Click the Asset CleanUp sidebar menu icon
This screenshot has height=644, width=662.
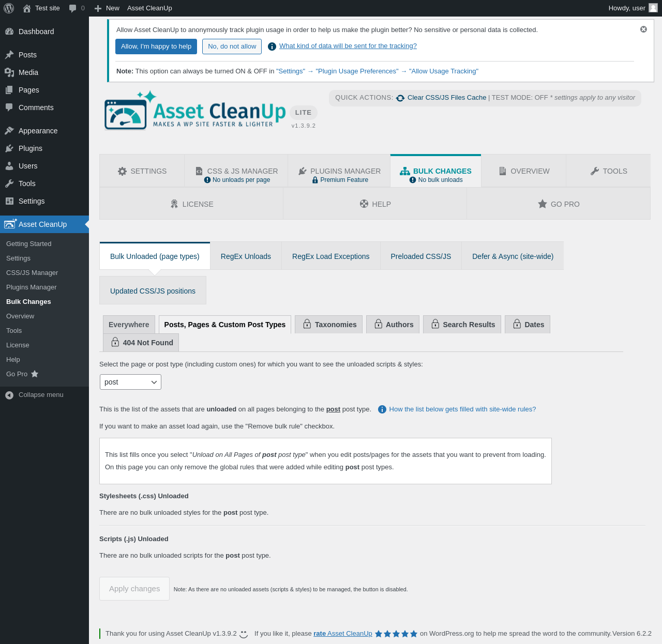[10, 224]
